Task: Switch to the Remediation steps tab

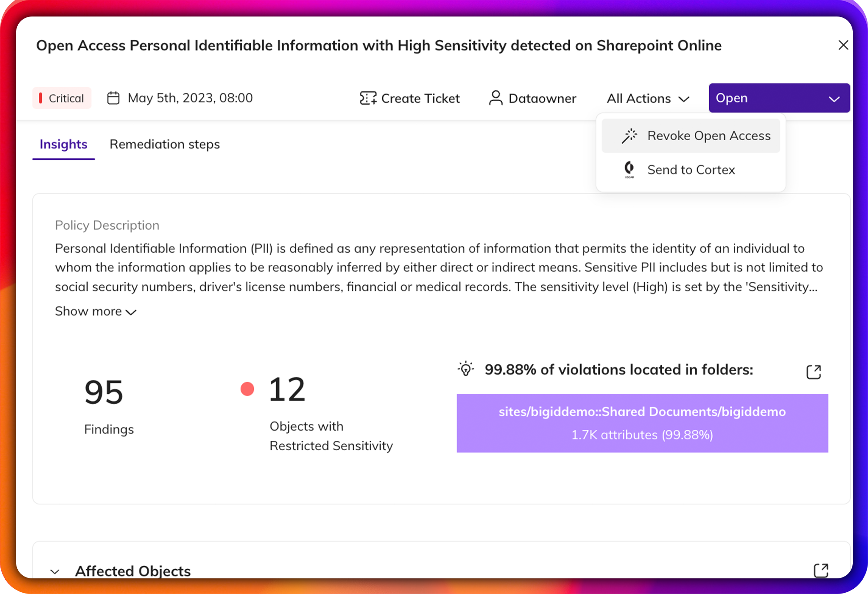Action: (x=165, y=144)
